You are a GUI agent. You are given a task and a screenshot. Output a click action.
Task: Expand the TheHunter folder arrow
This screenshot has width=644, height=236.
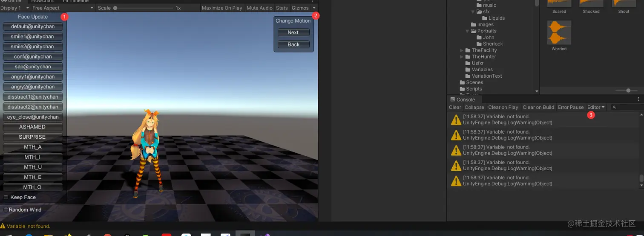pos(462,56)
